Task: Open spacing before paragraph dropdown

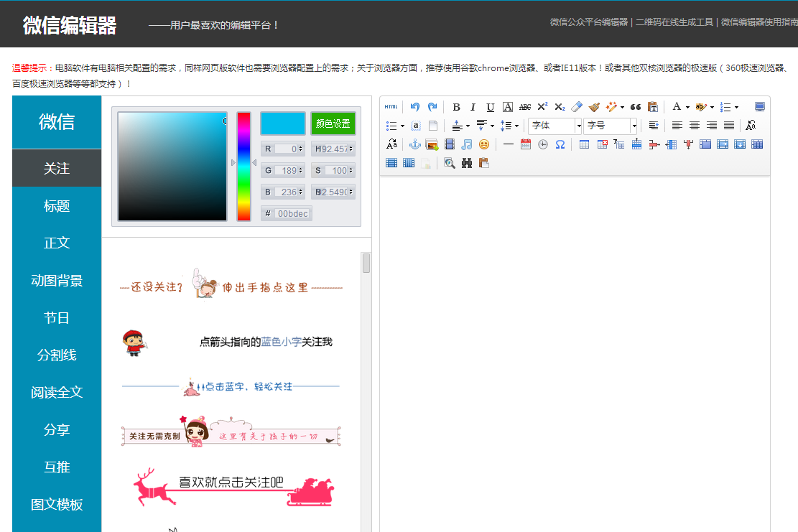Action: point(468,126)
